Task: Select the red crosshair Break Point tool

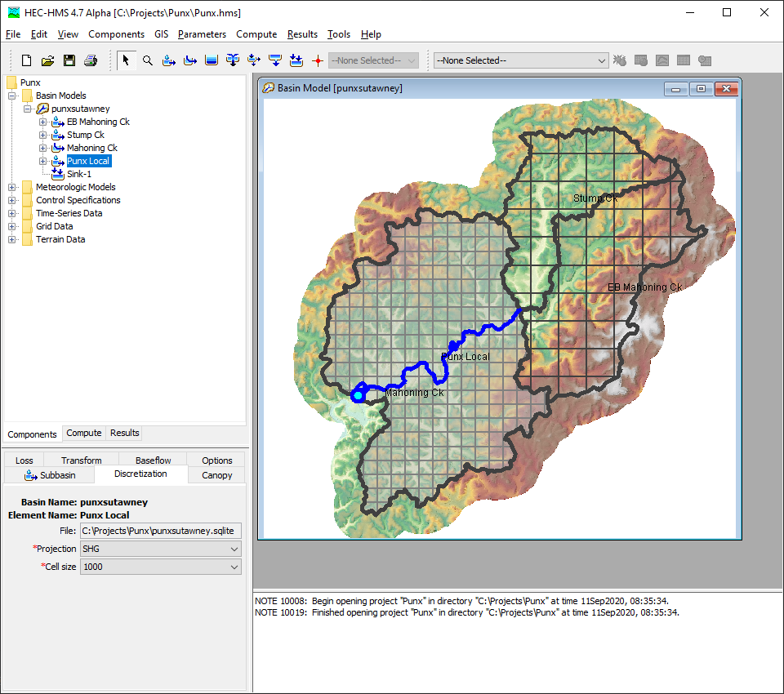Action: pyautogui.click(x=318, y=61)
